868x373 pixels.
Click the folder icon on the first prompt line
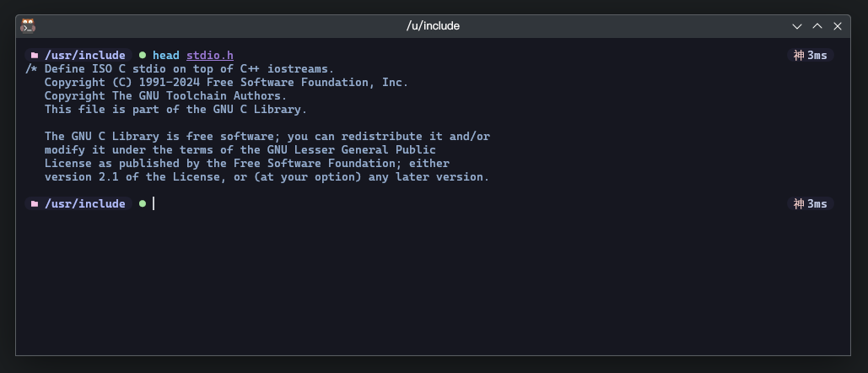(35, 55)
